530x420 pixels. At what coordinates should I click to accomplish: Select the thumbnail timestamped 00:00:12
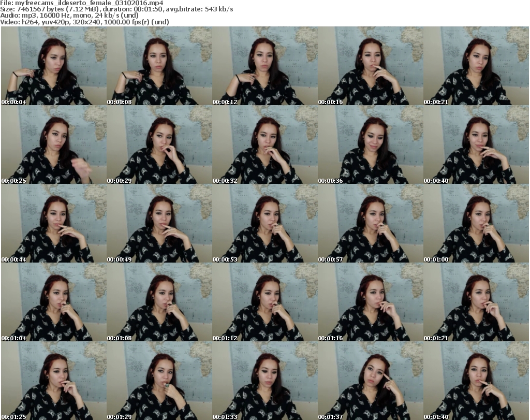265,66
